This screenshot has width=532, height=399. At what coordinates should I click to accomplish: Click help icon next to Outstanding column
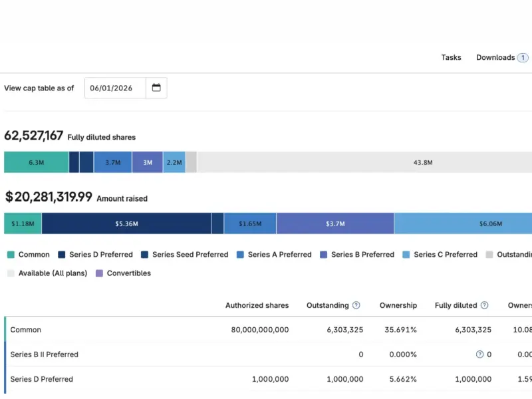[x=356, y=305]
